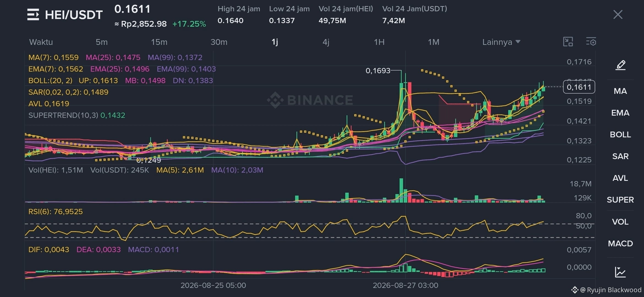
Task: Click the MA(25): 0,1475 legend
Action: click(x=113, y=58)
